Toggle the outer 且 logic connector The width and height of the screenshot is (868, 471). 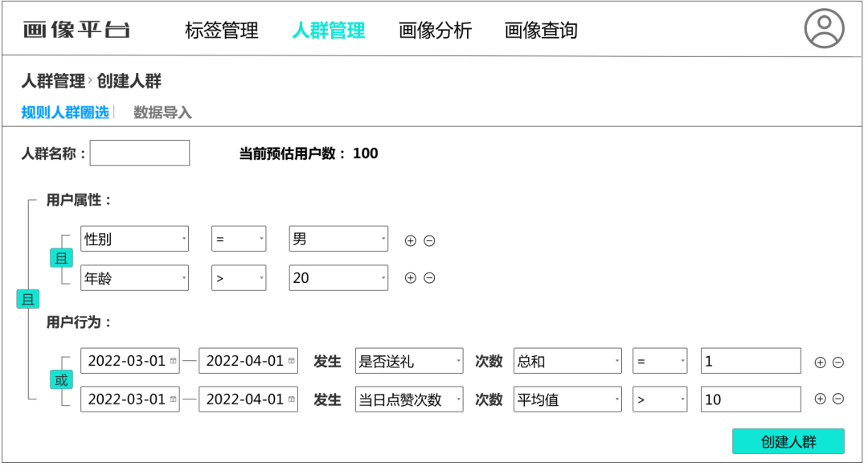click(x=27, y=298)
